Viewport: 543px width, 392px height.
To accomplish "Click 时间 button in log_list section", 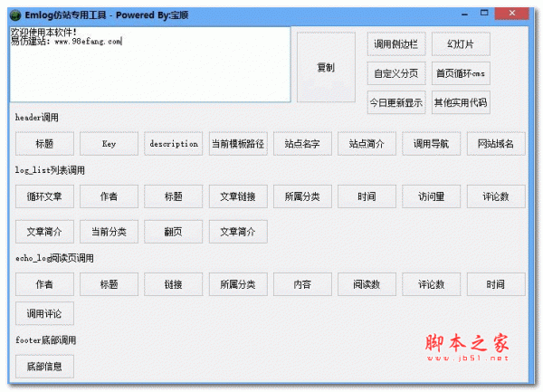I will point(367,196).
